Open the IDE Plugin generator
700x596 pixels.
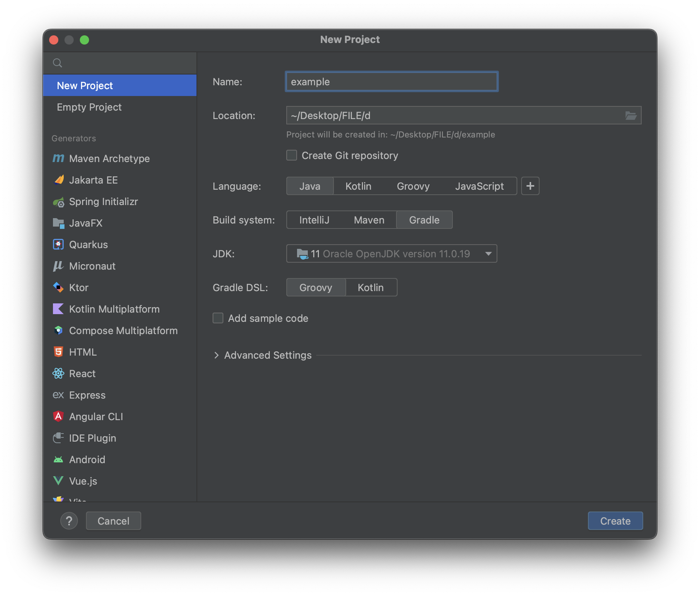[x=120, y=438]
